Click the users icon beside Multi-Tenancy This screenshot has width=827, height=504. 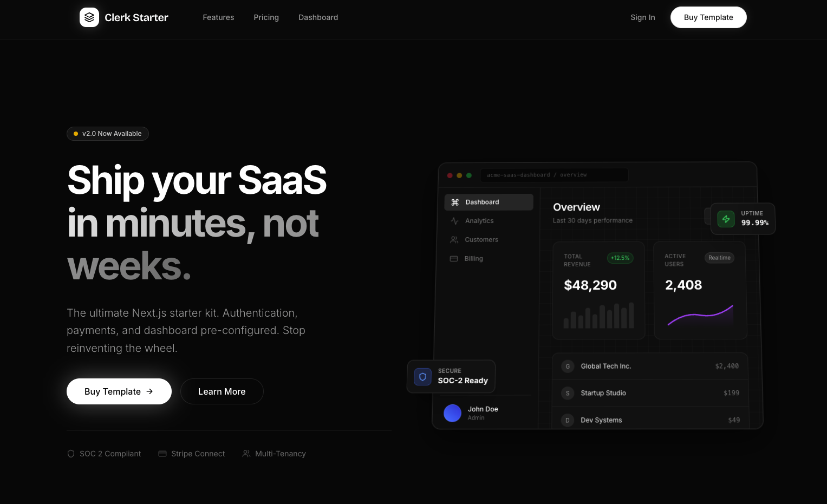click(x=246, y=454)
